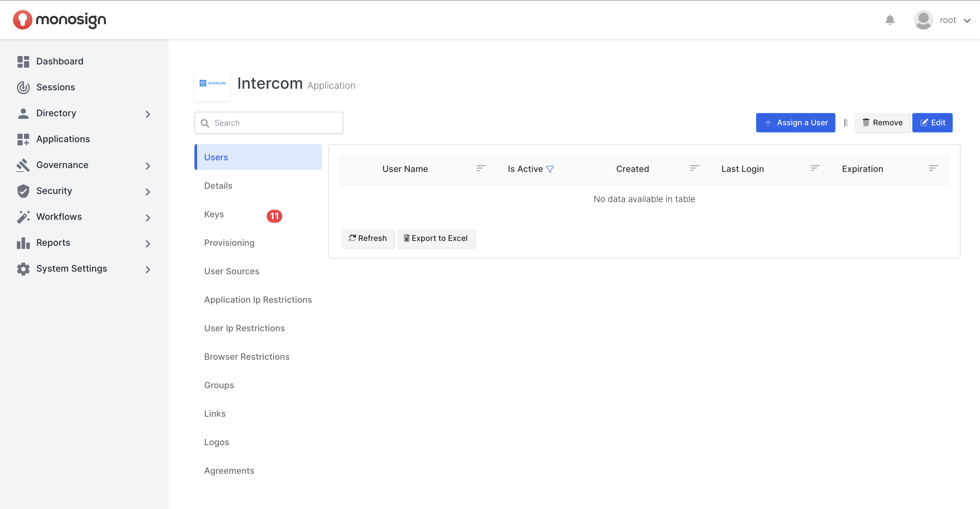Screen dimensions: 980x509
Task: Click the Is Active filter funnel icon
Action: click(550, 169)
